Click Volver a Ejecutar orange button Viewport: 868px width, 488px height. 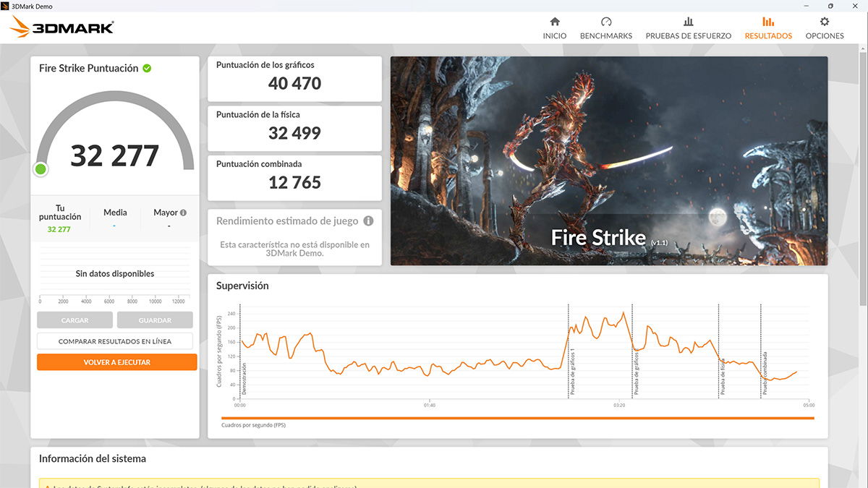point(116,362)
